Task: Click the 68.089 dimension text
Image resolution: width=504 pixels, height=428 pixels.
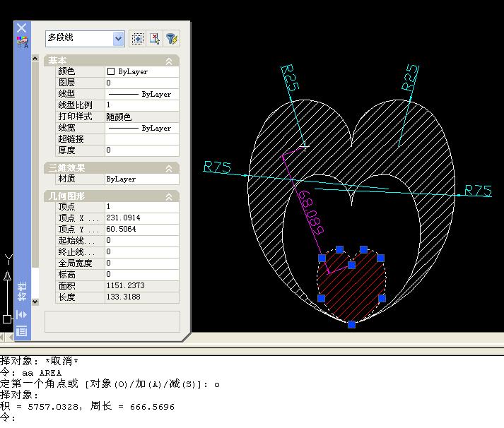Action: 310,212
